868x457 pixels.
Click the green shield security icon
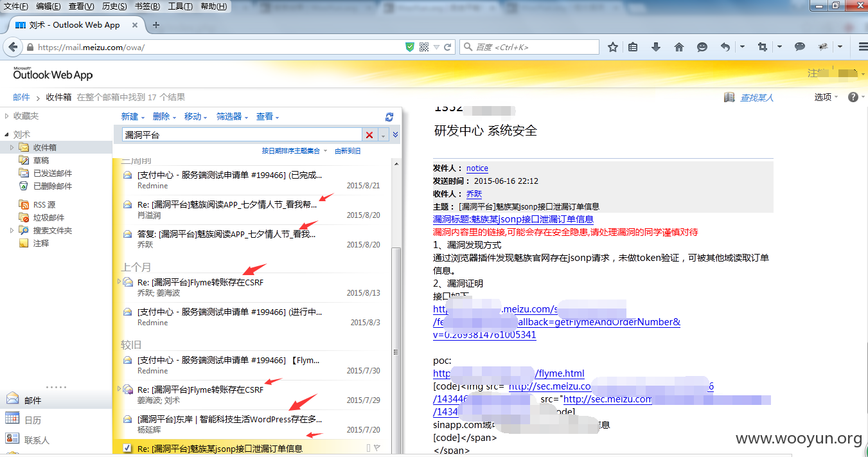point(410,47)
